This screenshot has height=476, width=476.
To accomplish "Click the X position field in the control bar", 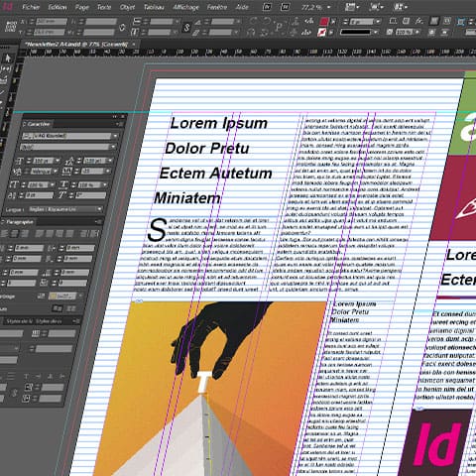I will (52, 22).
